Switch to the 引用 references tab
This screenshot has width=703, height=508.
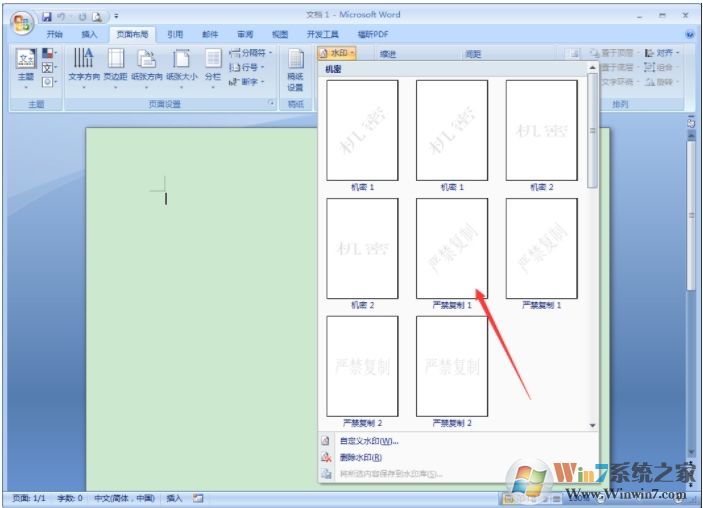coord(175,34)
